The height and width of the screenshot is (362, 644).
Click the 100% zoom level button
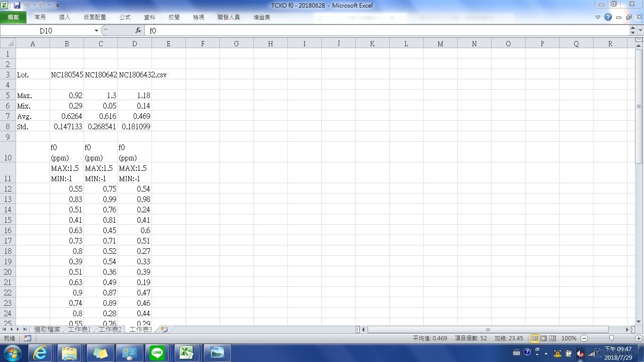[569, 338]
